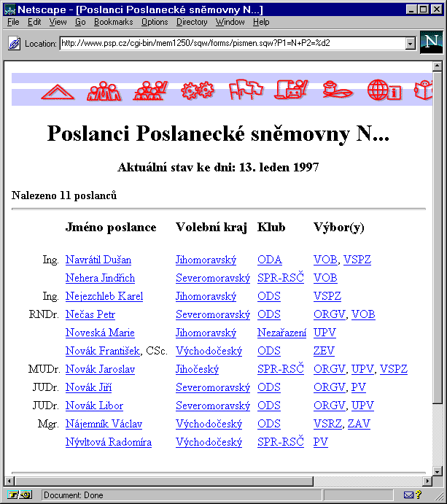Click ORGV link in Nečas Petr row
This screenshot has width=447, height=504.
tap(330, 314)
